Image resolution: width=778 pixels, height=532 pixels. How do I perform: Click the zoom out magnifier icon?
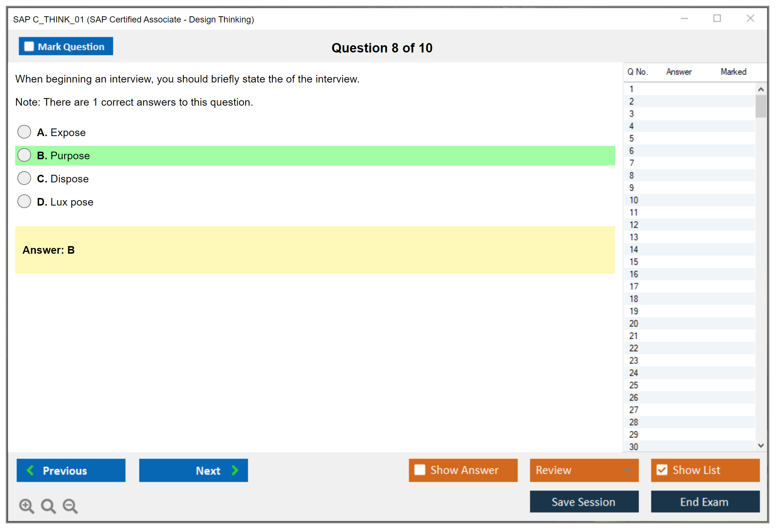[x=70, y=506]
